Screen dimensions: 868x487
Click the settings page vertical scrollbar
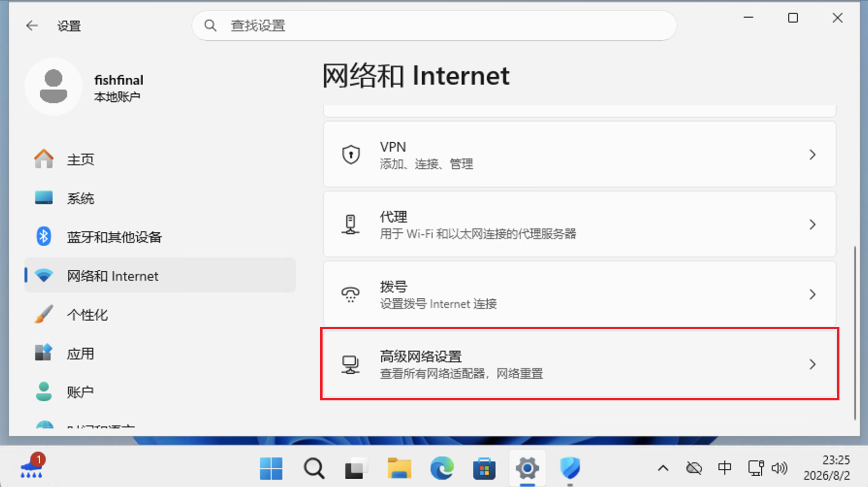point(855,332)
